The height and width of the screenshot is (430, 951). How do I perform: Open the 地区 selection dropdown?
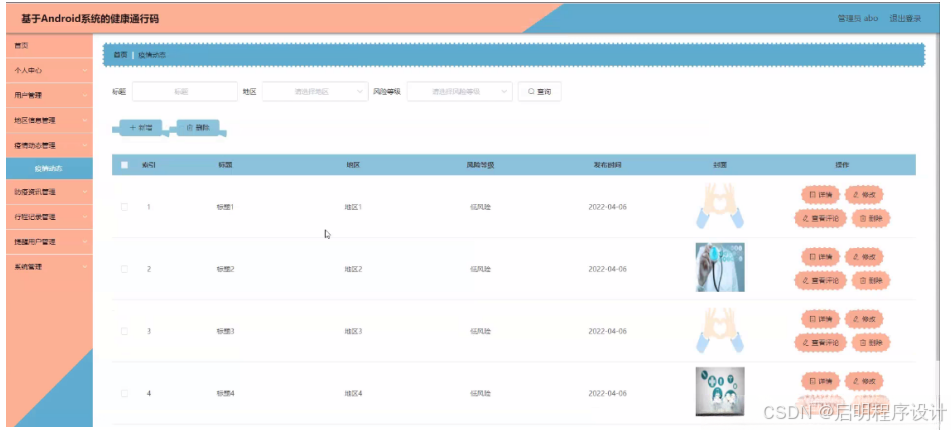point(315,92)
